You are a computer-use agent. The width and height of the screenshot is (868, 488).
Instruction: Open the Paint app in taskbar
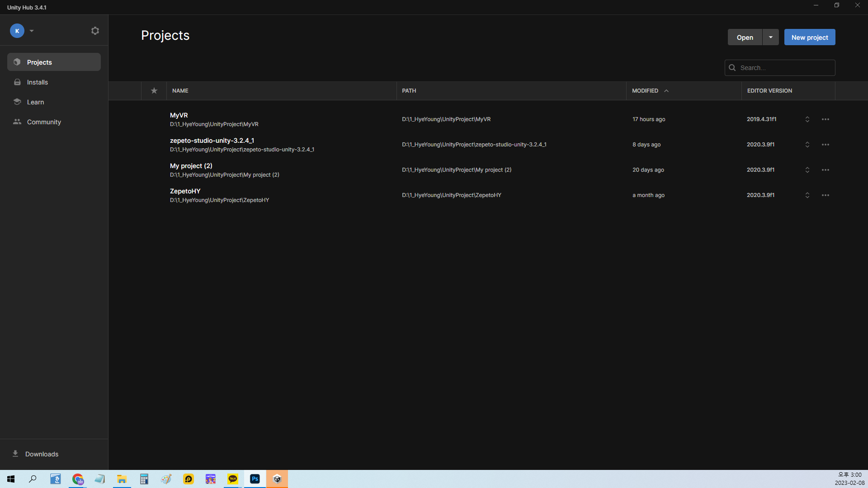166,479
